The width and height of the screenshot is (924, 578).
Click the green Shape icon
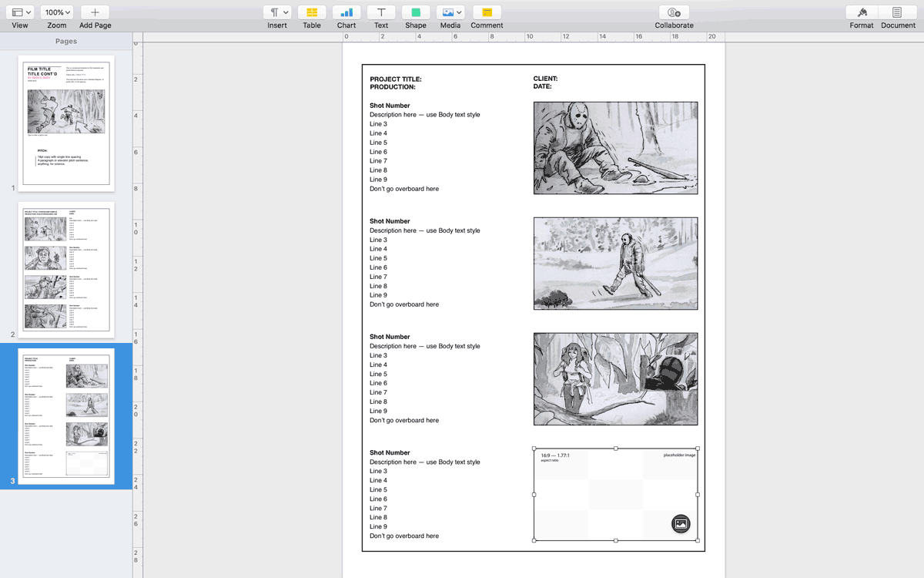tap(416, 13)
